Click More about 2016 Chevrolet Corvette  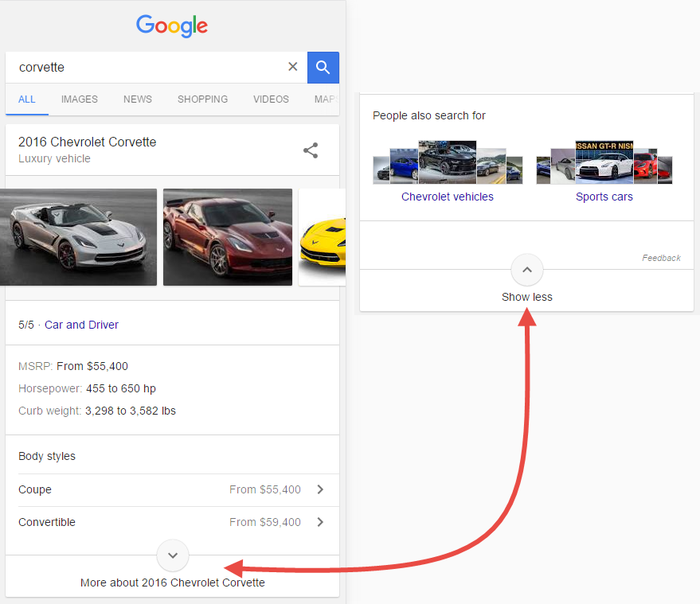pos(172,583)
